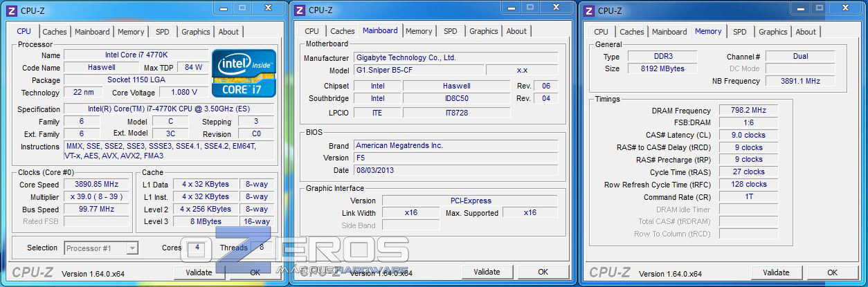Viewport: 868px width, 287px height.
Task: Click the 08/03/2013 BIOS date field
Action: point(455,171)
